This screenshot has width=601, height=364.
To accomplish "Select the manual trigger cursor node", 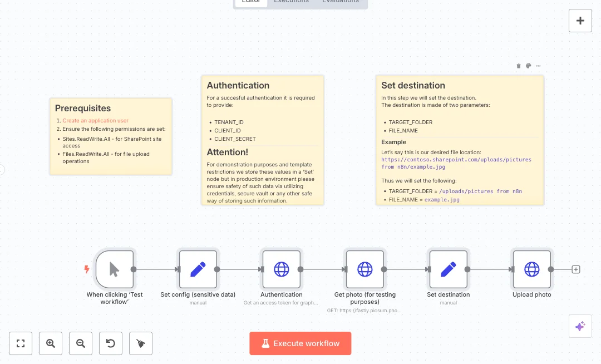I will 115,269.
